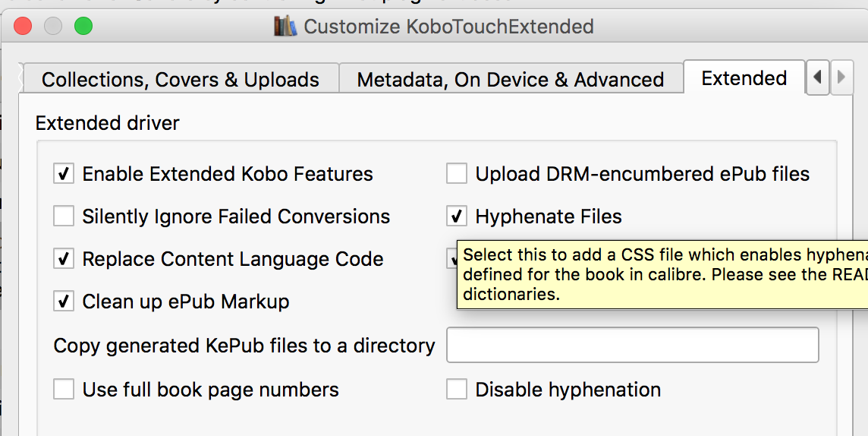Check Upload DRM-encumbered ePub files
Screen dimensions: 868x436
[457, 174]
